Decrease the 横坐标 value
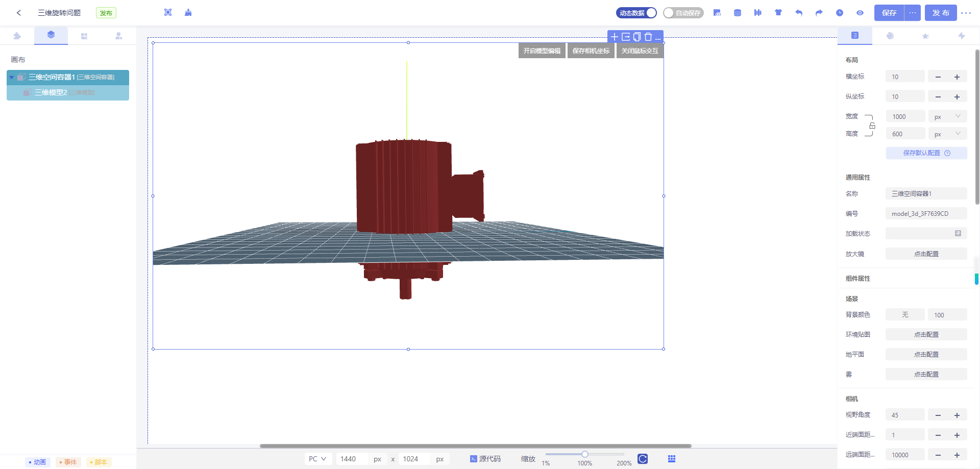Image resolution: width=980 pixels, height=469 pixels. point(938,77)
